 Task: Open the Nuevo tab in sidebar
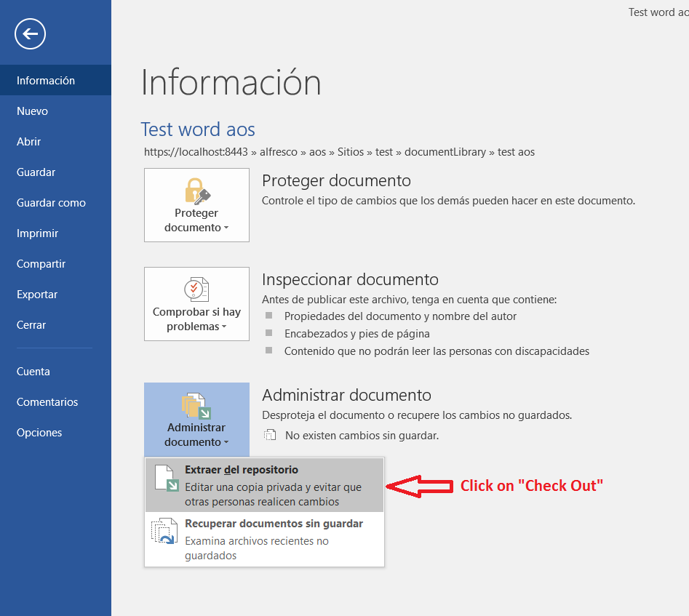pos(32,111)
